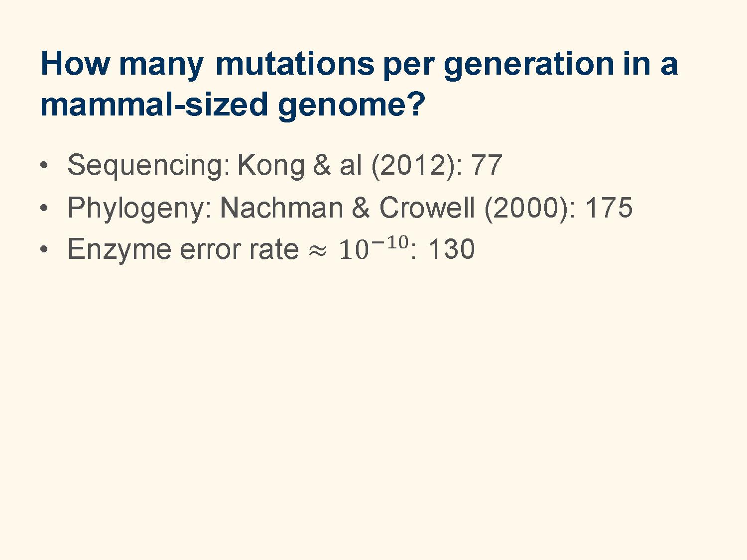Screen dimensions: 747x560
Task: Click the bullet marker before 'Phylogeny'
Action: (45, 207)
